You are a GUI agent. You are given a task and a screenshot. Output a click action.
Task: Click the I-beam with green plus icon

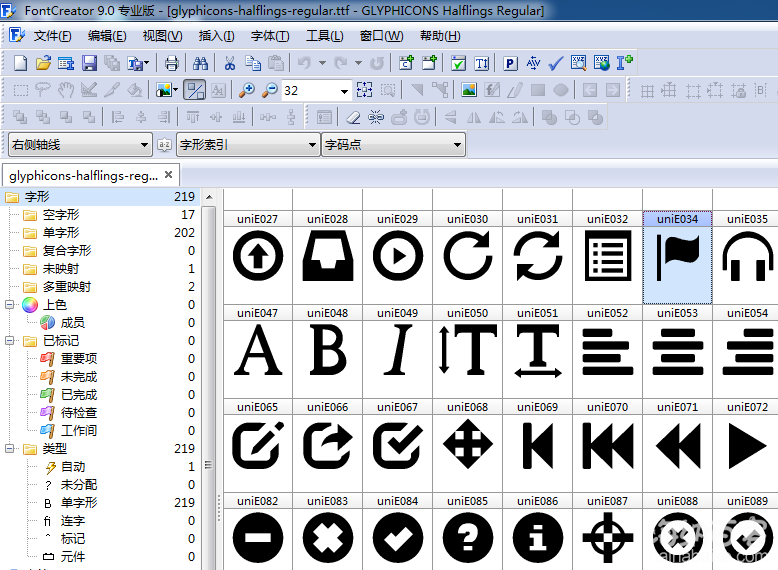[x=624, y=63]
